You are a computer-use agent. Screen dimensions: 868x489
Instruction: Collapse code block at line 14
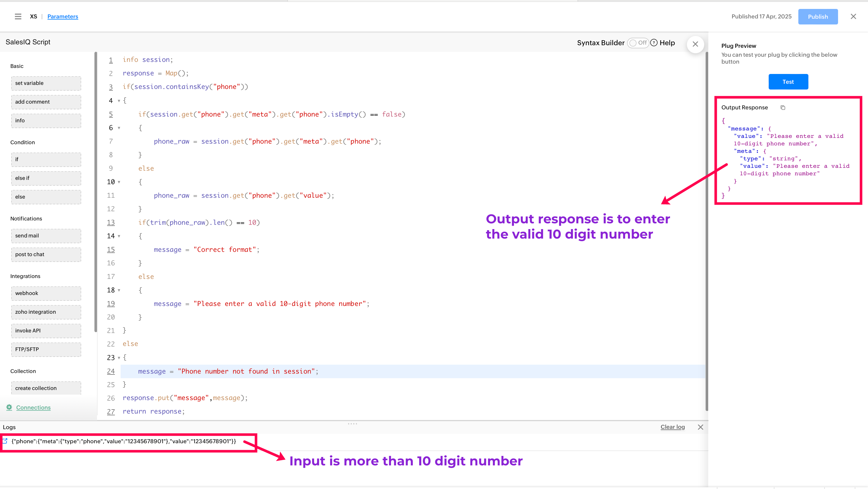tap(119, 236)
